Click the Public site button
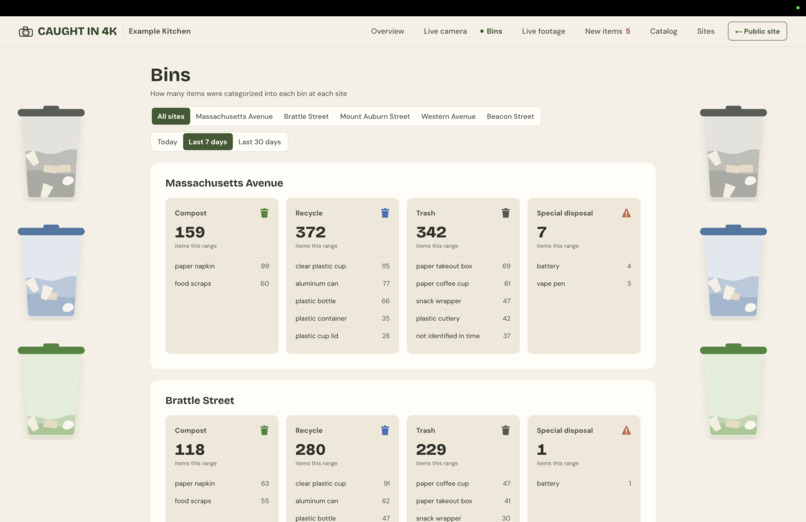 coord(757,31)
